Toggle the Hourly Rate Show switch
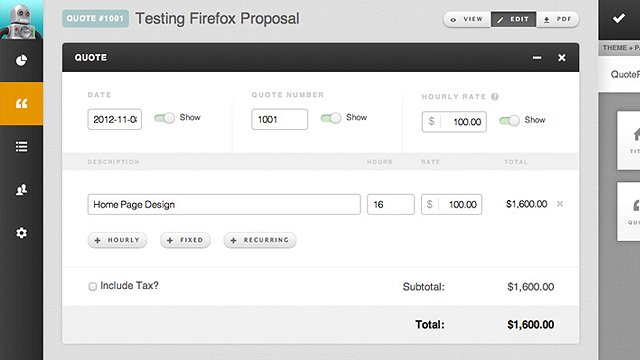This screenshot has height=360, width=640. [x=509, y=120]
